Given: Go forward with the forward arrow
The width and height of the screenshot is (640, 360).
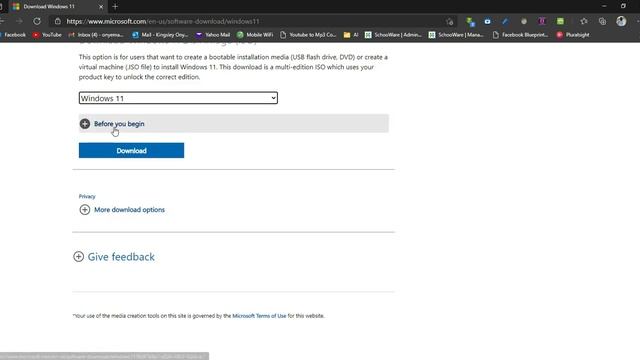Looking at the screenshot, I should click(x=19, y=21).
